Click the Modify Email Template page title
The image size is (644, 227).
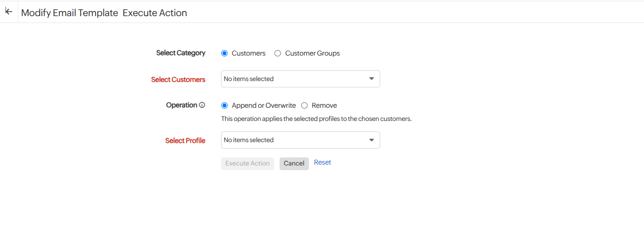pyautogui.click(x=70, y=13)
